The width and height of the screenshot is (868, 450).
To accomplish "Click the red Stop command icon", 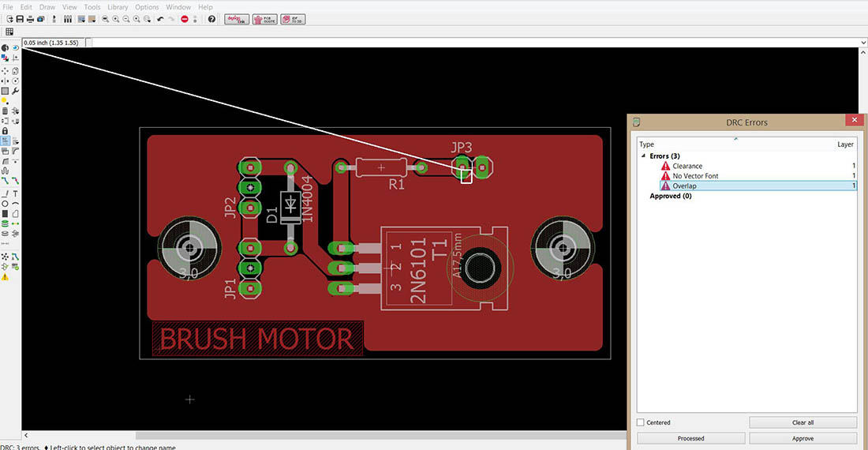I will tap(185, 19).
